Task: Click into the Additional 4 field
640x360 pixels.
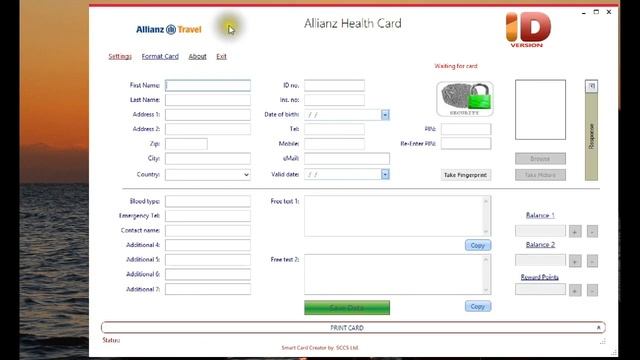Action: (x=208, y=245)
